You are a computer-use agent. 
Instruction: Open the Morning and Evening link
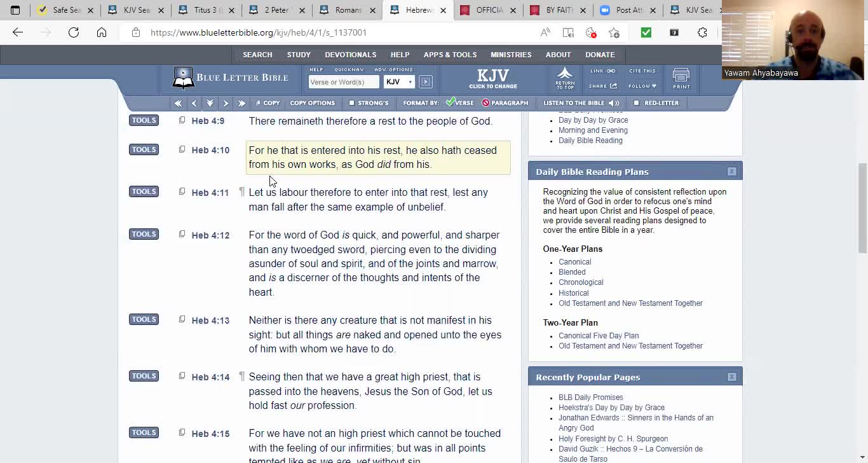coord(593,130)
